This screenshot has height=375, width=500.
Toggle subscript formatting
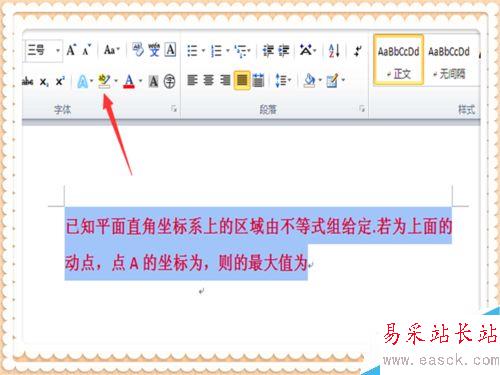click(44, 81)
